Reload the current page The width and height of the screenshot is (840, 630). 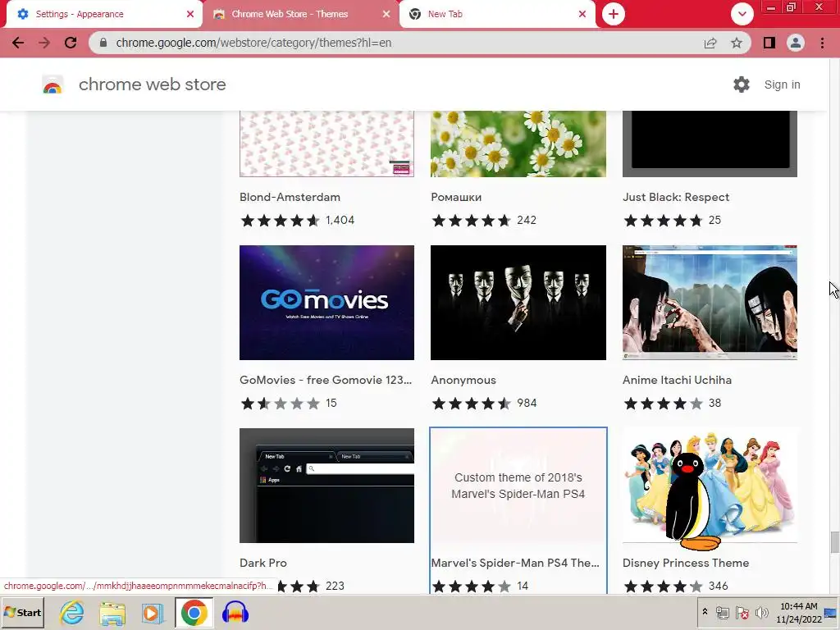tap(71, 43)
